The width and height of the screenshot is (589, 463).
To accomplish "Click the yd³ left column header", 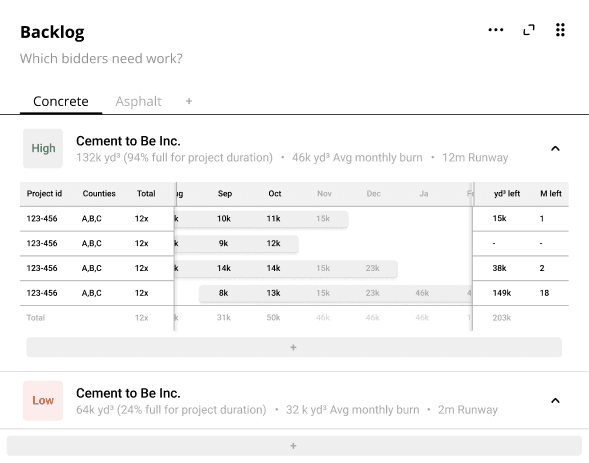I will point(507,194).
